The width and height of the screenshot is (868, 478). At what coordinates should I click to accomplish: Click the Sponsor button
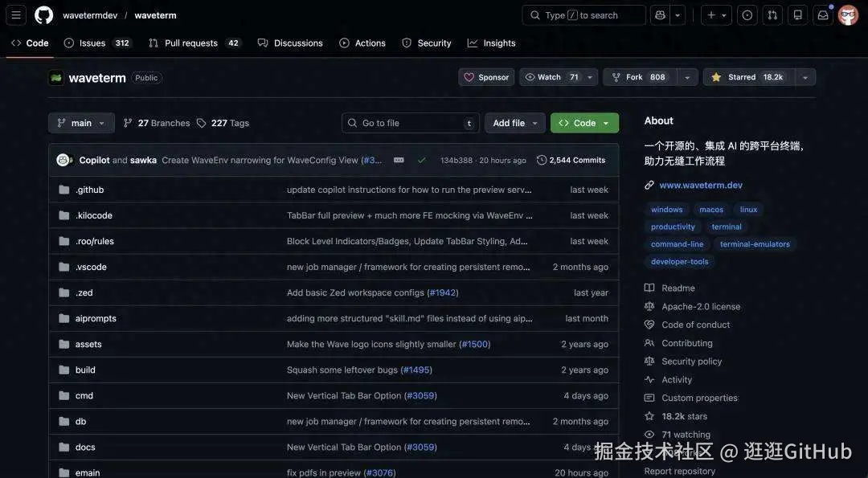tap(486, 77)
